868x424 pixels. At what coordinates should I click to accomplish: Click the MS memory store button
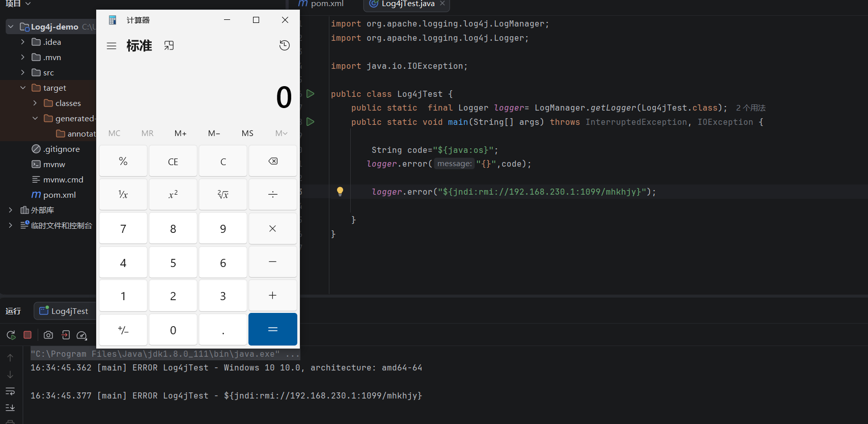pos(247,133)
